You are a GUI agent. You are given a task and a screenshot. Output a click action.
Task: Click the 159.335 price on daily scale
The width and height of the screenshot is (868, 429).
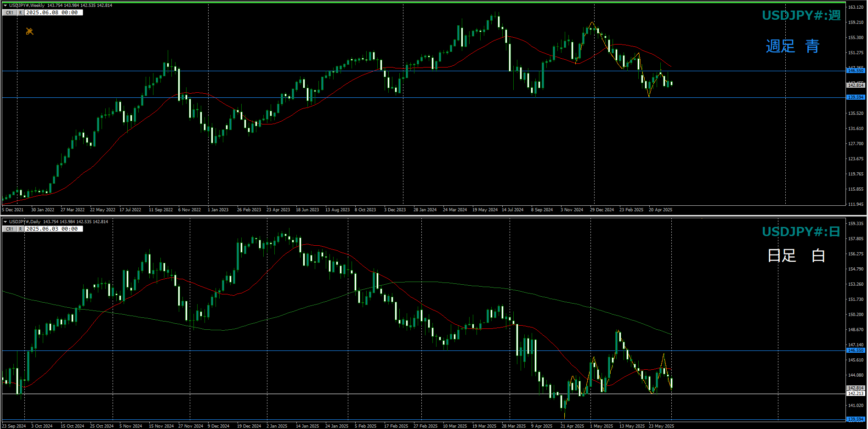pos(856,224)
